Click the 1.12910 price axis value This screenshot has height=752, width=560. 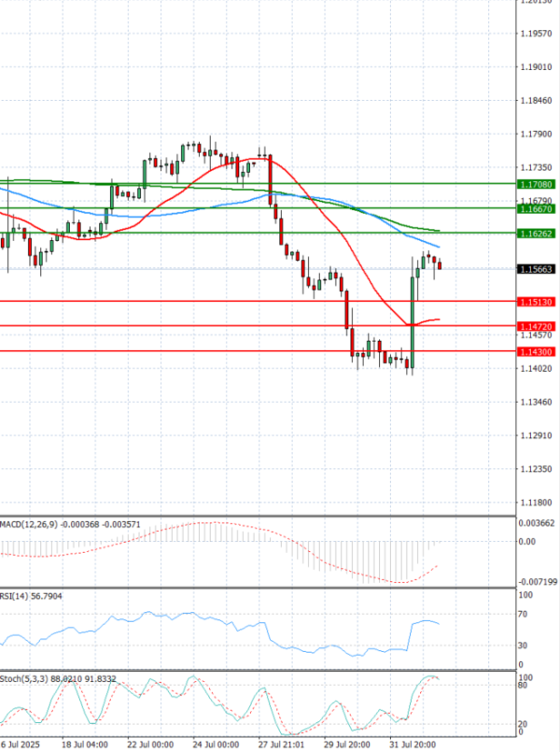point(536,435)
